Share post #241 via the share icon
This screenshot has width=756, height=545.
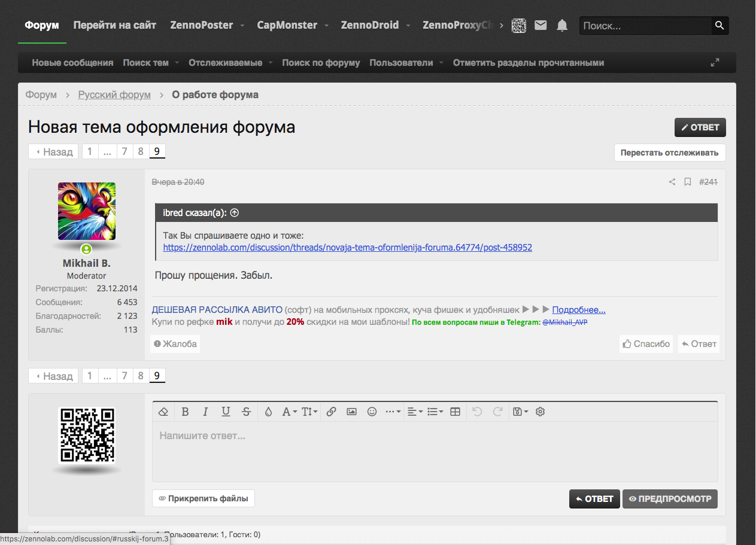pos(672,182)
